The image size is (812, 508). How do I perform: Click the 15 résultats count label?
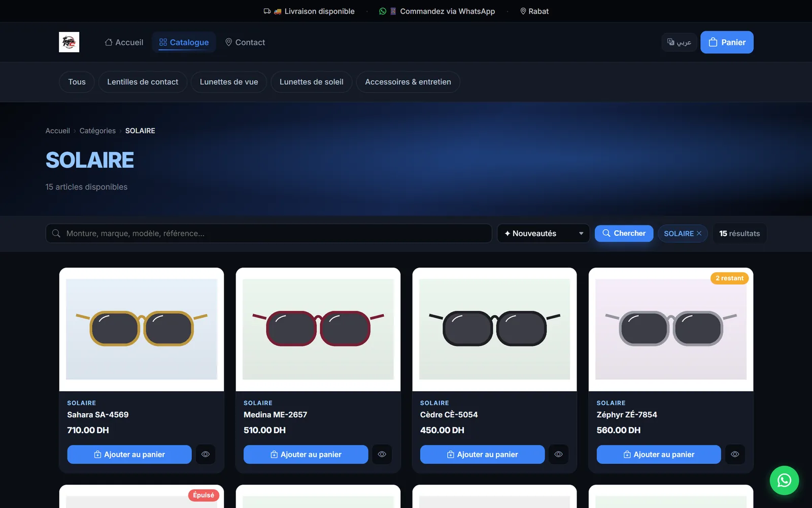point(739,233)
